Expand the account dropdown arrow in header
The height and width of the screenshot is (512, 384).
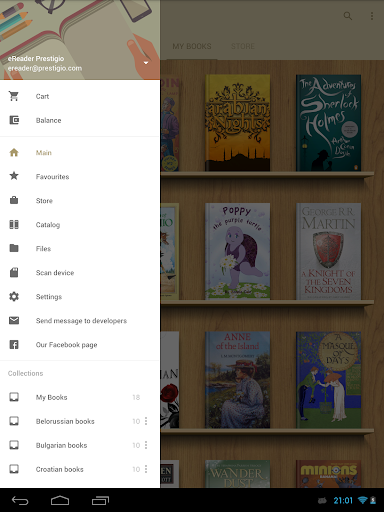[x=146, y=63]
